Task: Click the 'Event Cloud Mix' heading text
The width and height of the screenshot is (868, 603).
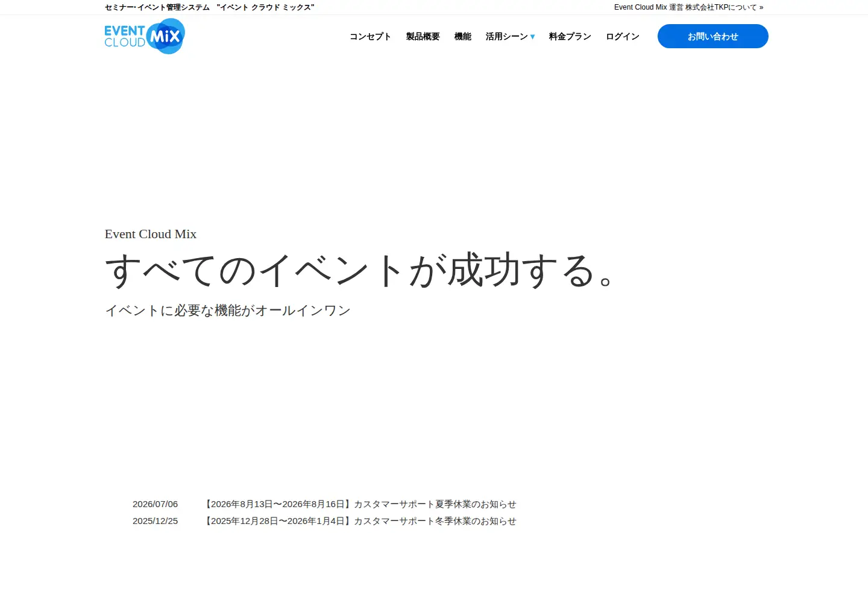Action: (151, 234)
